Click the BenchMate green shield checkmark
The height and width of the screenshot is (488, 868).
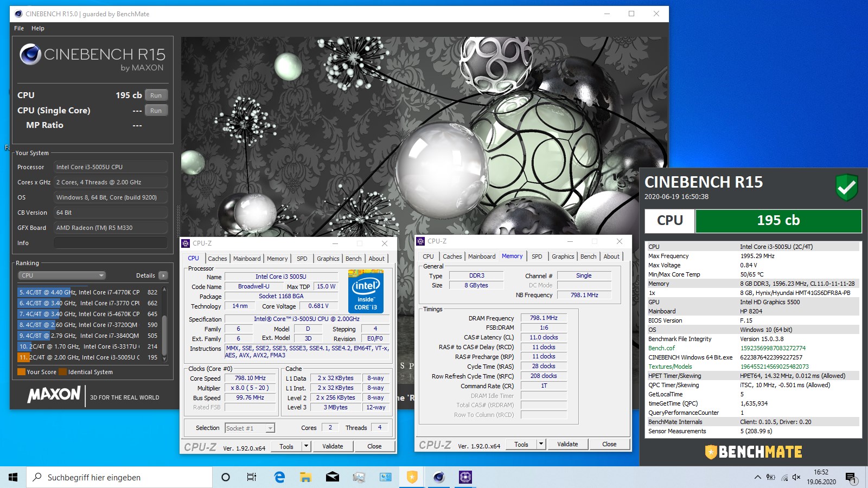click(x=846, y=187)
